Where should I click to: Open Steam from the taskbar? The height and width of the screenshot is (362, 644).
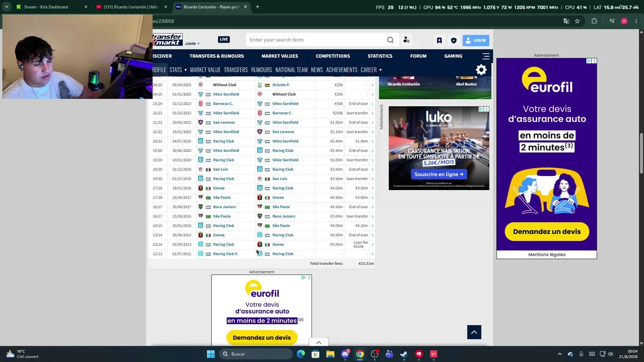tap(404, 354)
